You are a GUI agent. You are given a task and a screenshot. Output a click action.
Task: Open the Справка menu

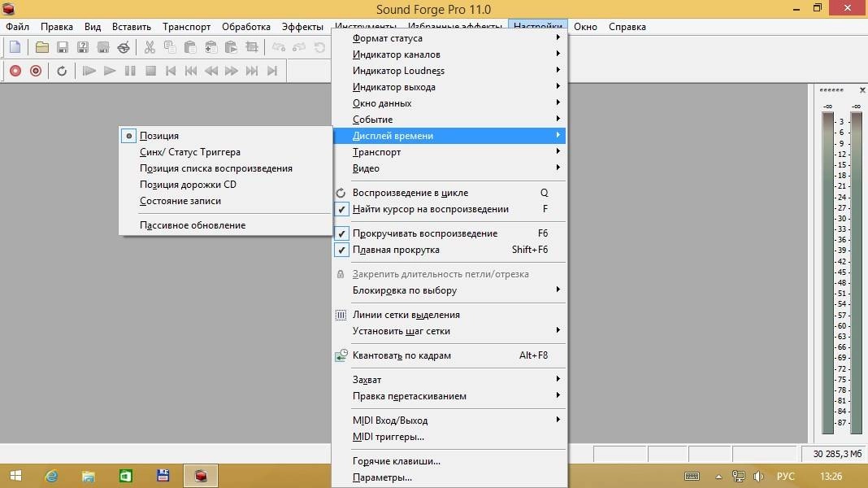pyautogui.click(x=627, y=27)
